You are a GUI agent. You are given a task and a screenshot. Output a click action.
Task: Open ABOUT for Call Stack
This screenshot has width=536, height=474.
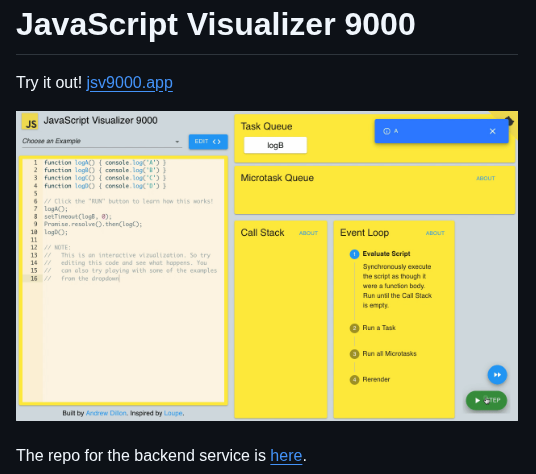coord(308,233)
